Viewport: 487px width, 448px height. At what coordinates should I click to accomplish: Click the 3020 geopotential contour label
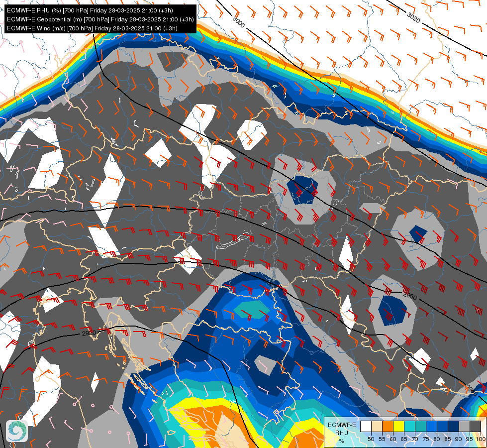click(413, 17)
